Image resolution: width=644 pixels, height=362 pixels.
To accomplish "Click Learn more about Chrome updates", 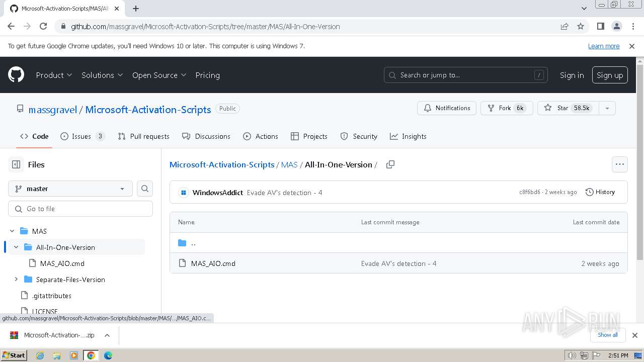I will click(604, 46).
